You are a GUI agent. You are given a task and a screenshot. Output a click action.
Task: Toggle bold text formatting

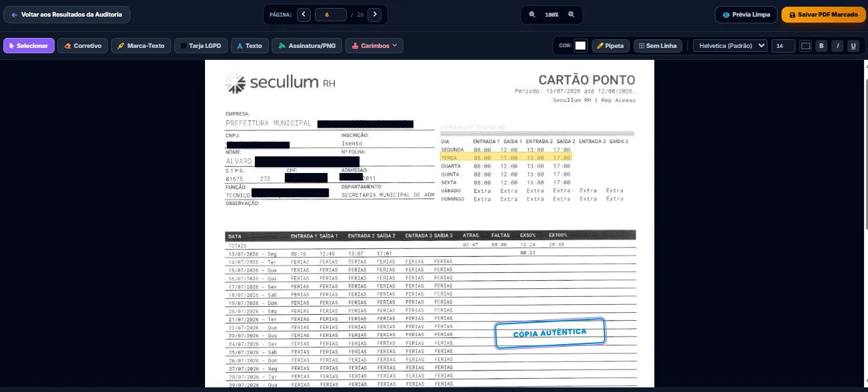821,46
